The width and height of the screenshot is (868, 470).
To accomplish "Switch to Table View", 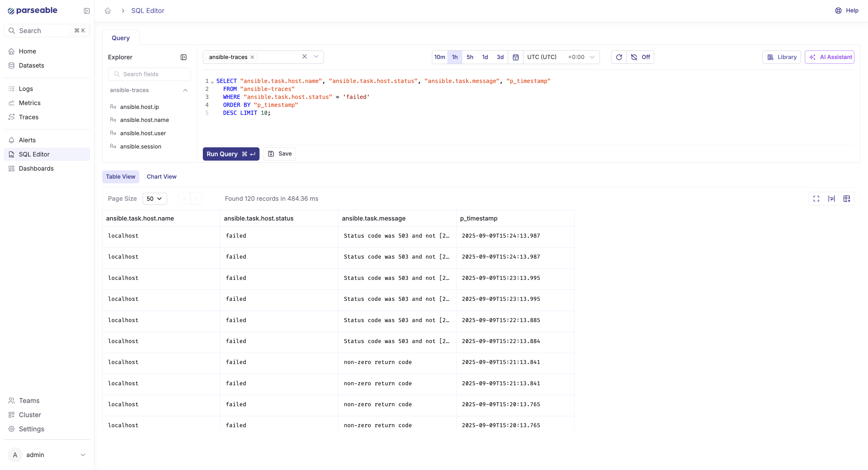I will (121, 177).
